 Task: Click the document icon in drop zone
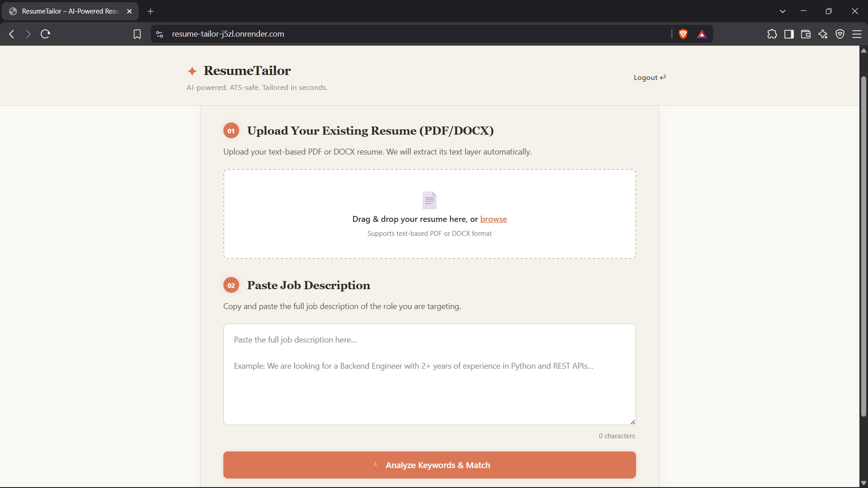[429, 200]
